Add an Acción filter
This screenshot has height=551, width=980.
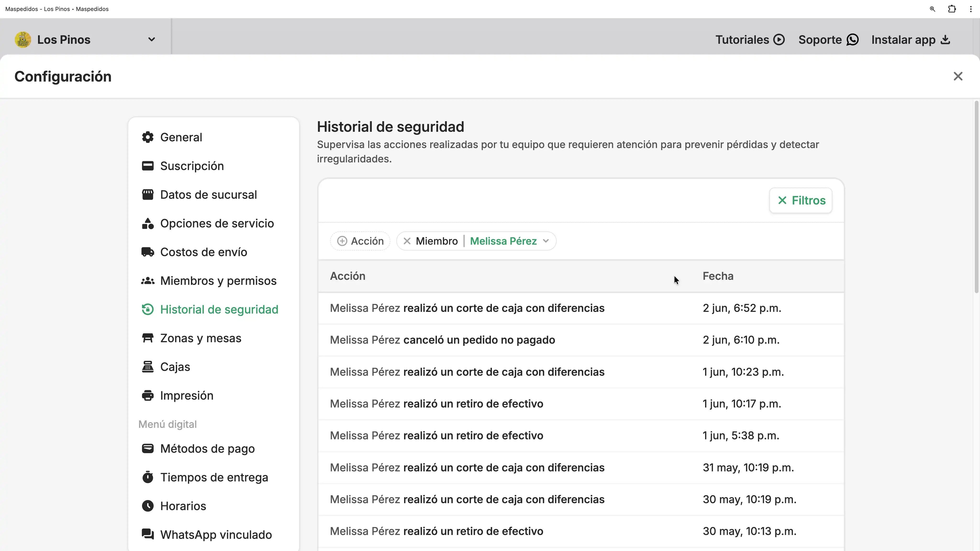(x=360, y=241)
